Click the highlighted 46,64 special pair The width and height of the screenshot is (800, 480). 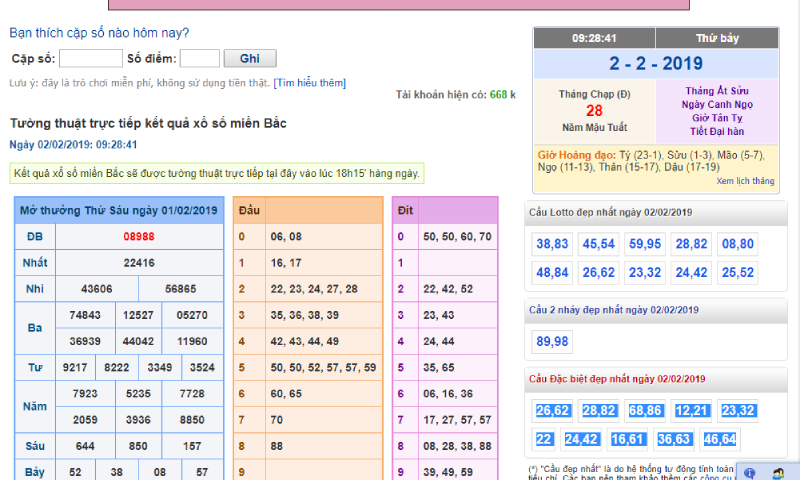[719, 439]
